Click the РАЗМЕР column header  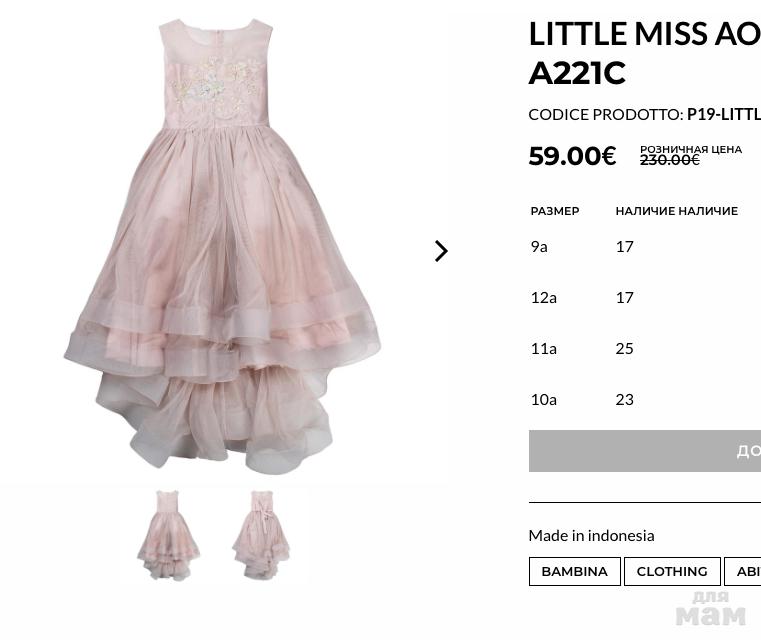[x=555, y=211]
